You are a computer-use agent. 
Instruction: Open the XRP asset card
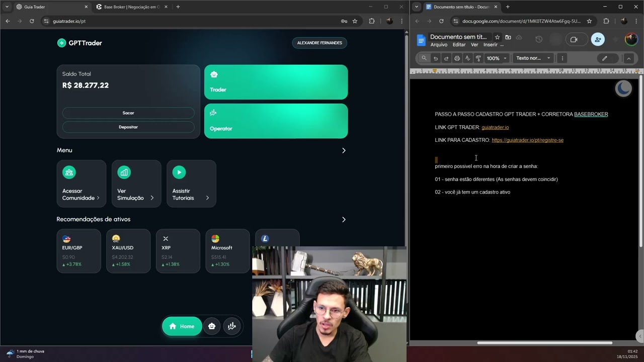(178, 251)
